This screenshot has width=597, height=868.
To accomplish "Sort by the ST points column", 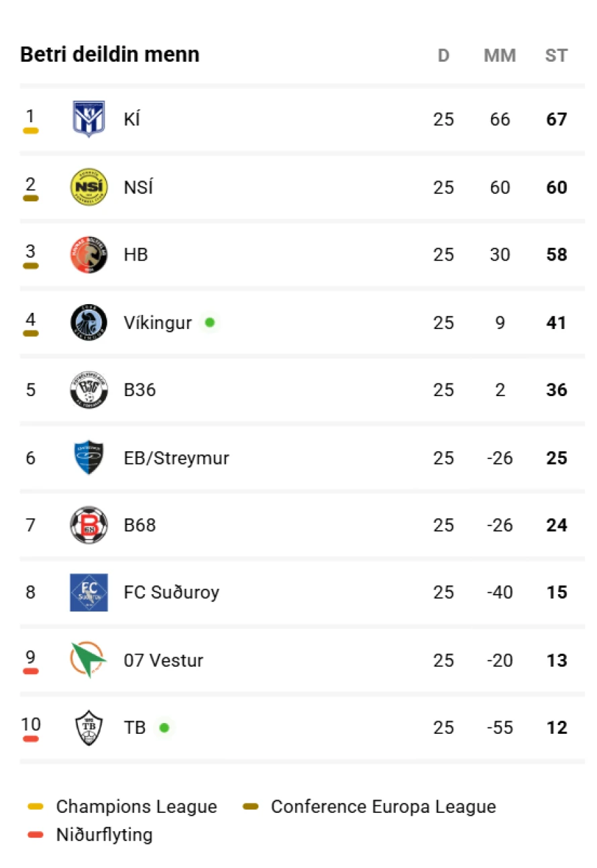I will (x=556, y=56).
